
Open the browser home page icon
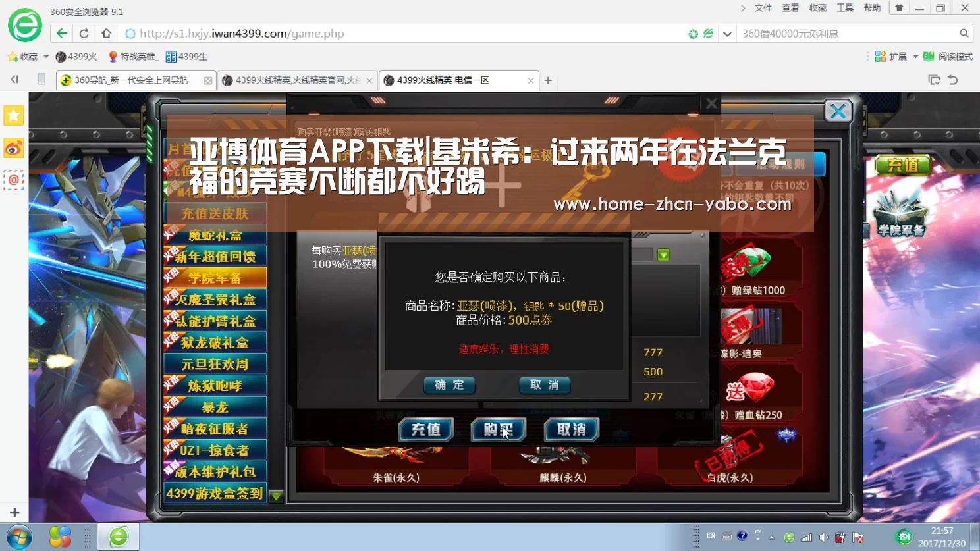pyautogui.click(x=106, y=34)
